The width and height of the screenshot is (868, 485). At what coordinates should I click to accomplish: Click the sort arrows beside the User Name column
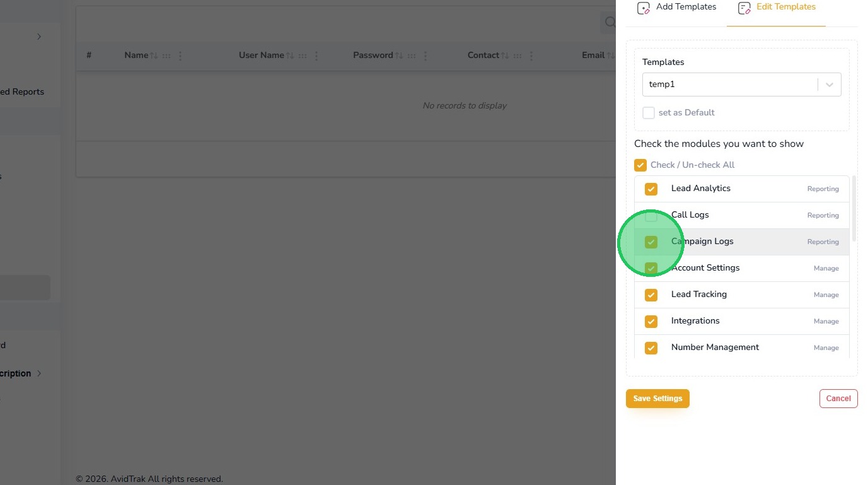tap(290, 56)
